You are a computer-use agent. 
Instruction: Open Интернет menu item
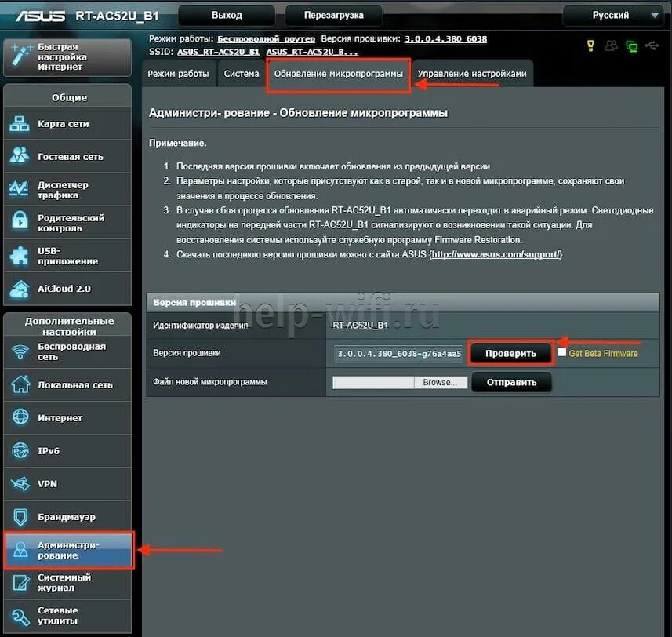(x=67, y=418)
